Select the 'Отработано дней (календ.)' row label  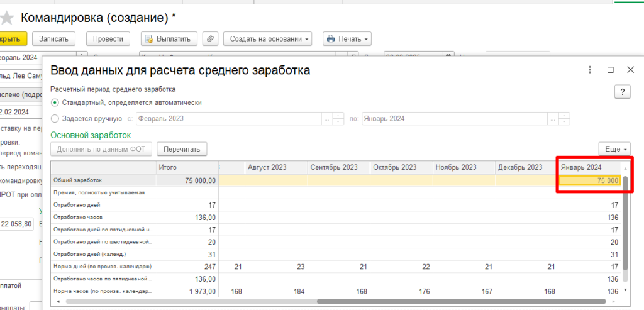[x=89, y=254]
